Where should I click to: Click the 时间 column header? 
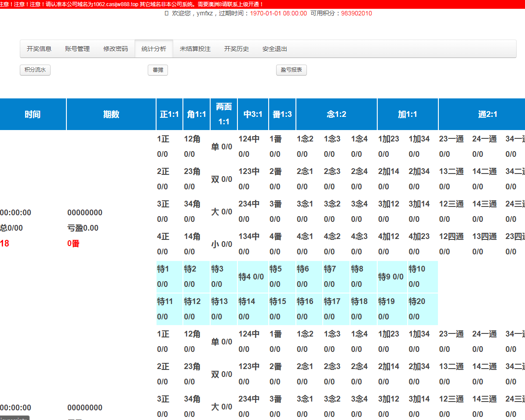tap(33, 115)
